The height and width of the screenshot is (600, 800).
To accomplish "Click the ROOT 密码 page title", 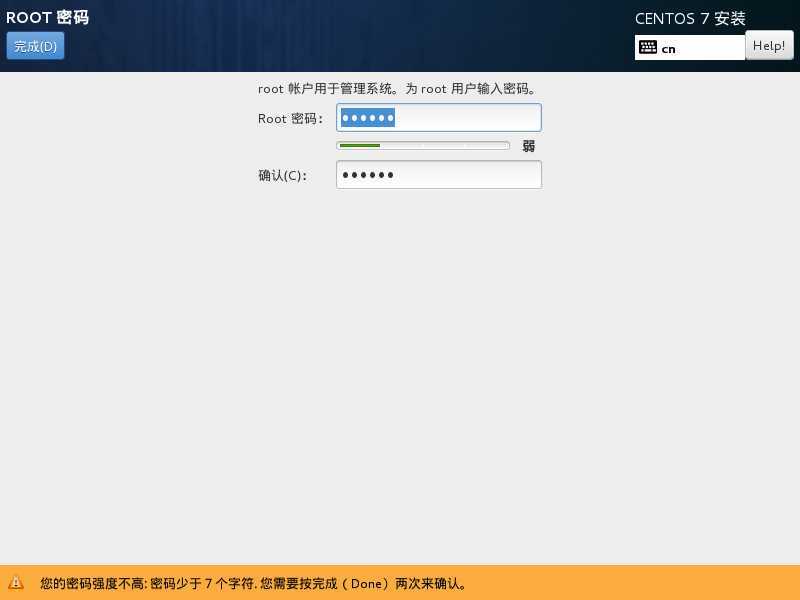I will click(47, 17).
